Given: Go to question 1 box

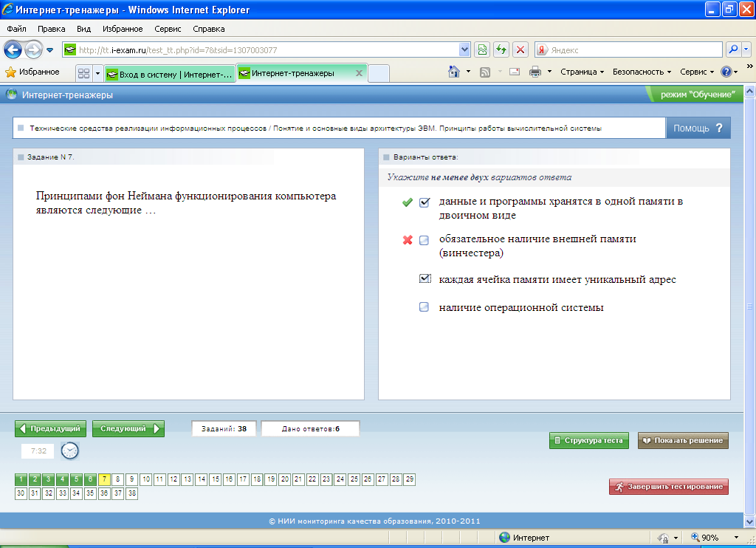Looking at the screenshot, I should 21,479.
